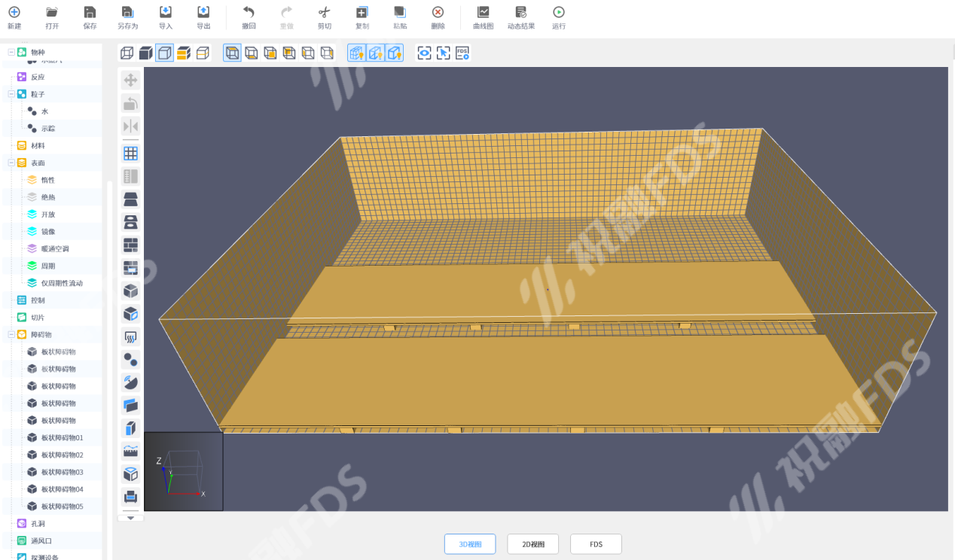Toggle the wireframe cube display mode
The image size is (955, 560).
coord(127,53)
